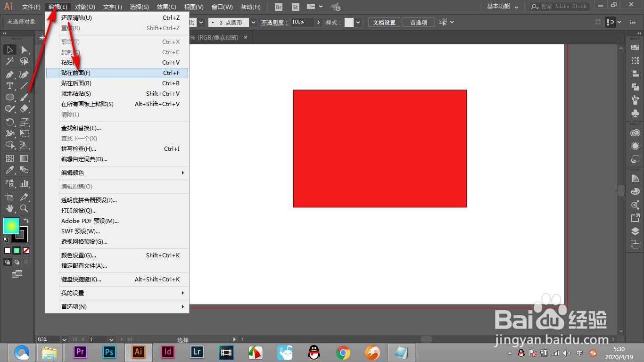Change the screen mode button
Image resolution: width=644 pixels, height=362 pixels.
coord(17,273)
